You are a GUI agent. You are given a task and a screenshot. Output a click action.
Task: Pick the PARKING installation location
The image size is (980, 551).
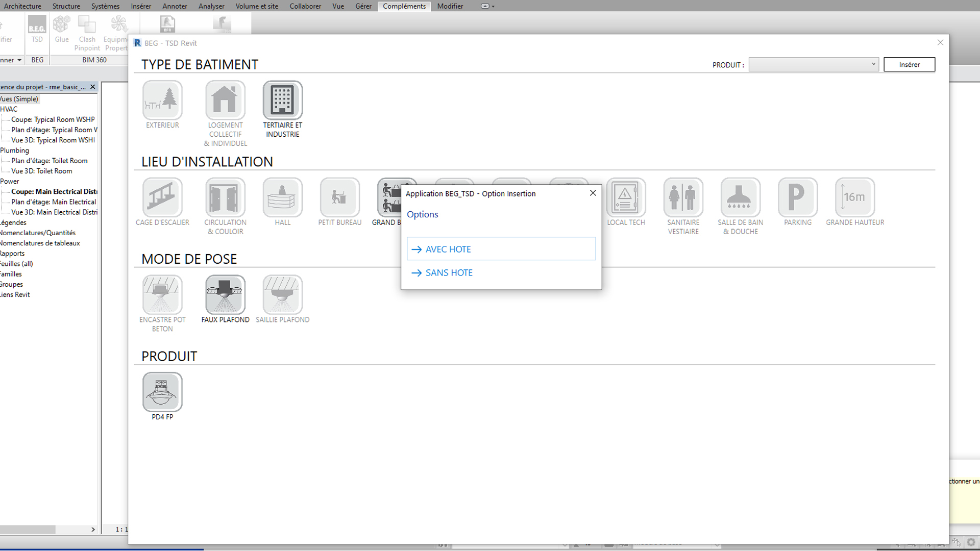click(x=797, y=197)
